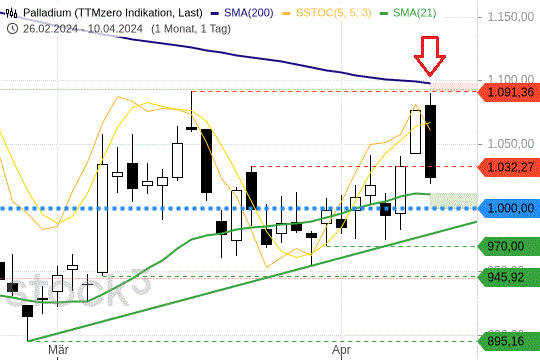Click the orange SSTOC legend swatch

pyautogui.click(x=286, y=14)
